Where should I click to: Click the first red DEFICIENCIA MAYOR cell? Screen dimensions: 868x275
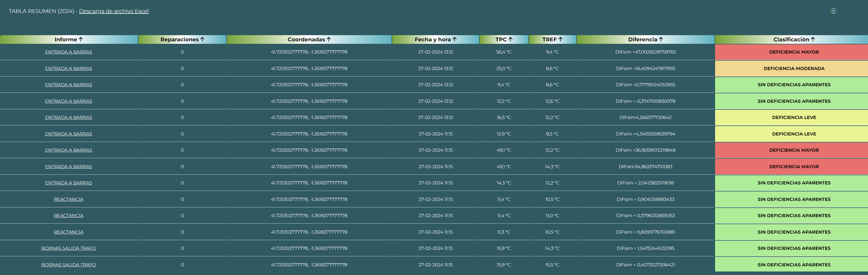coord(794,52)
